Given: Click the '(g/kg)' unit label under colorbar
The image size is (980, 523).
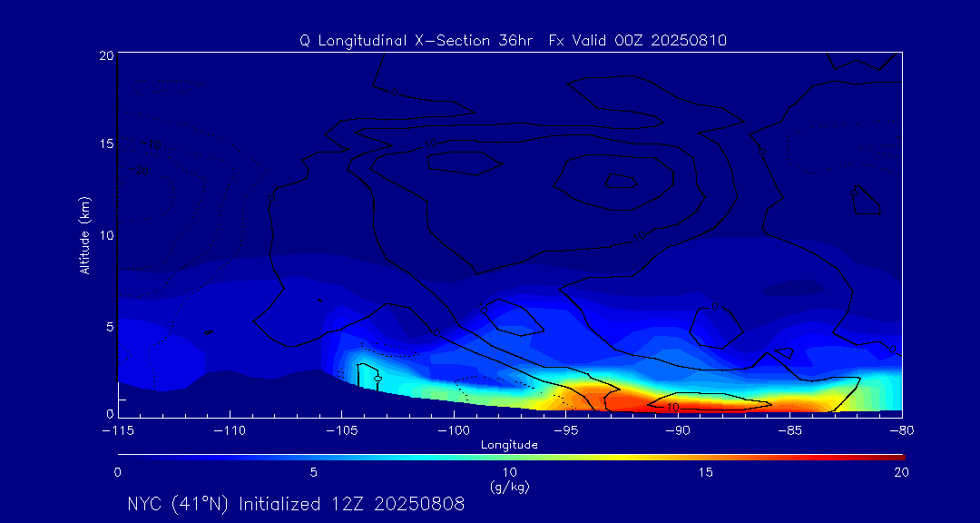Looking at the screenshot, I should (509, 487).
